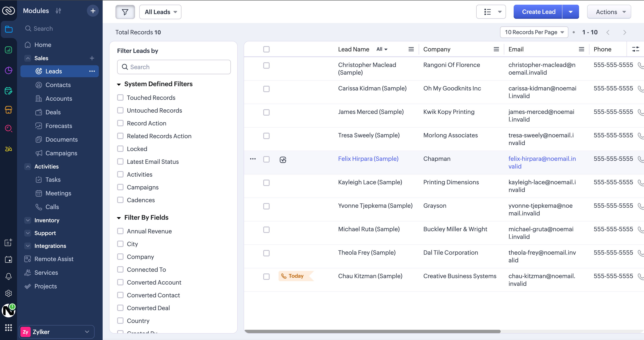Viewport: 644px width, 340px height.
Task: Open module settings sliders icon
Action: click(x=58, y=11)
